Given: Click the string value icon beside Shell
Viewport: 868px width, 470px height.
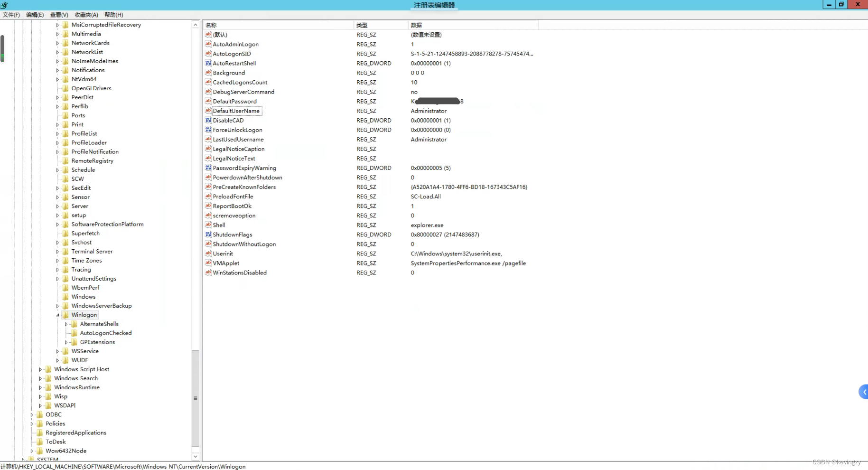Looking at the screenshot, I should [x=208, y=225].
